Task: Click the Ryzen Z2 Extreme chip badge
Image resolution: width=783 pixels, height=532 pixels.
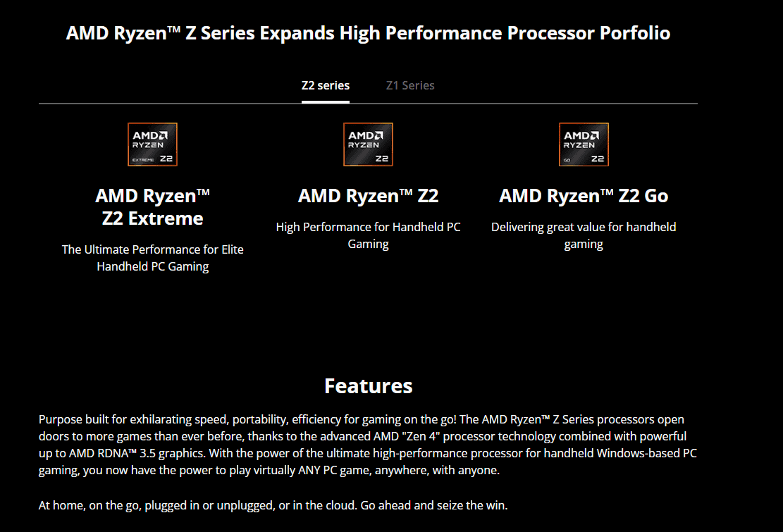Action: pos(152,144)
